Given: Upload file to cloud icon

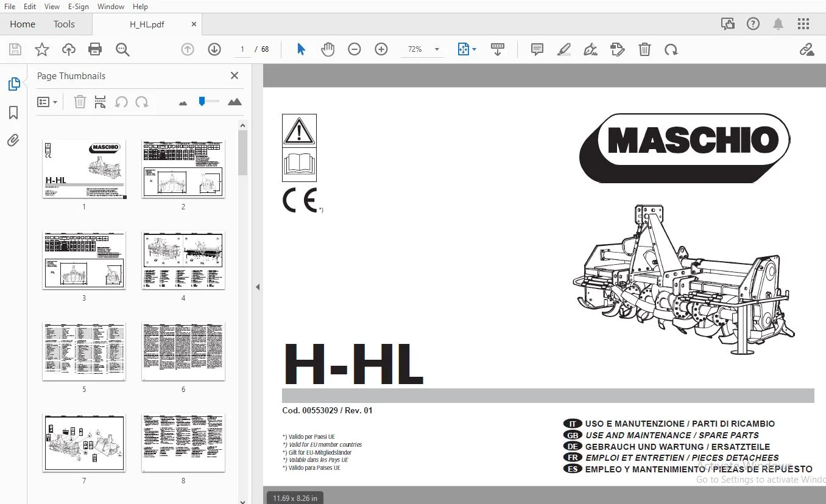Looking at the screenshot, I should click(69, 50).
